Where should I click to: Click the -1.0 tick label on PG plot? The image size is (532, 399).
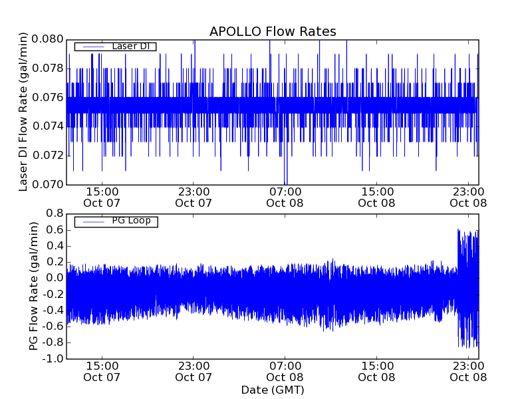coord(53,358)
